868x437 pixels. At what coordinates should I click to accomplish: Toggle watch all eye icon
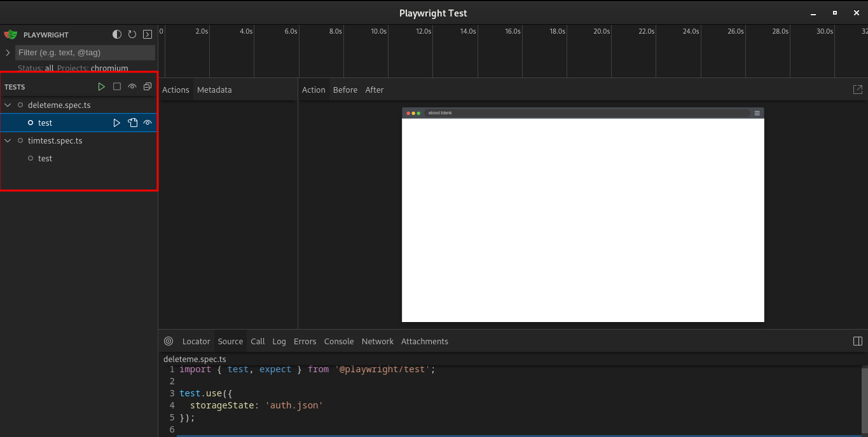[x=132, y=86]
